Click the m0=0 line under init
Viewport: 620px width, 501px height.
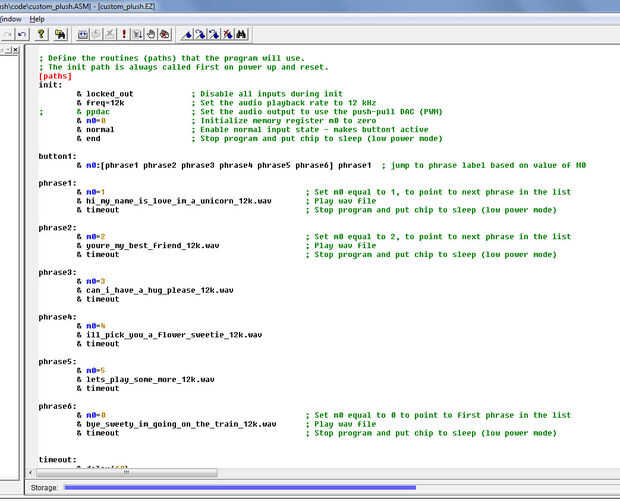tap(91, 121)
